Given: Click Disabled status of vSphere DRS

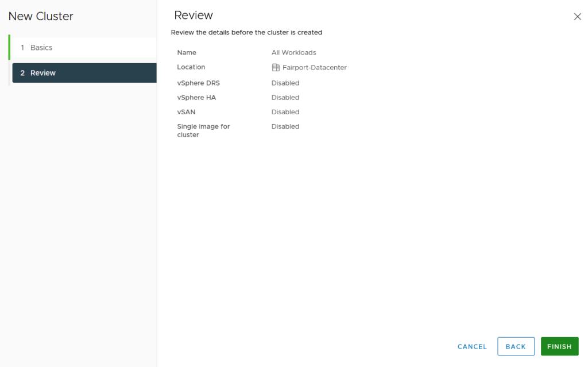Looking at the screenshot, I should click(x=285, y=83).
